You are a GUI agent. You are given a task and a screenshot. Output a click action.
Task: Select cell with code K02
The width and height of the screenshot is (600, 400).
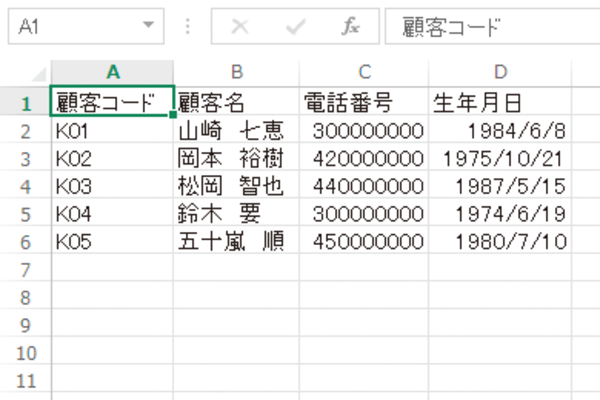112,157
